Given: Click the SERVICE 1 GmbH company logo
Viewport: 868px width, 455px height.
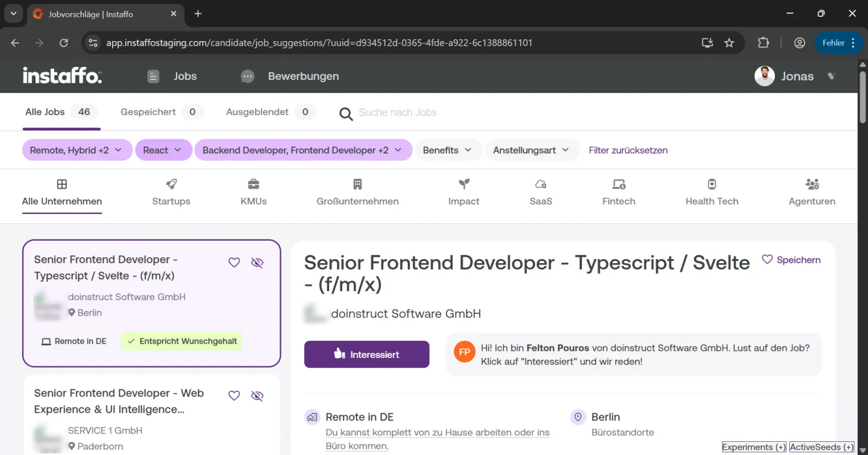Looking at the screenshot, I should [49, 438].
